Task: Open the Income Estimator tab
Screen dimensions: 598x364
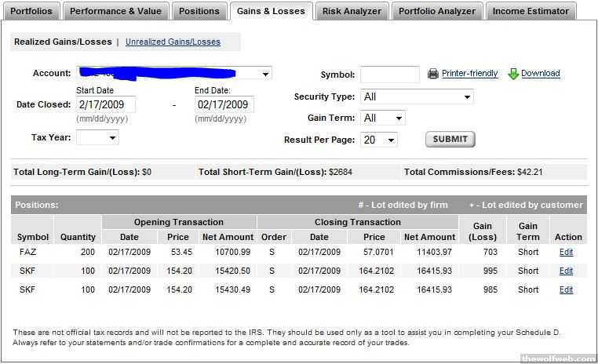Action: coord(531,11)
